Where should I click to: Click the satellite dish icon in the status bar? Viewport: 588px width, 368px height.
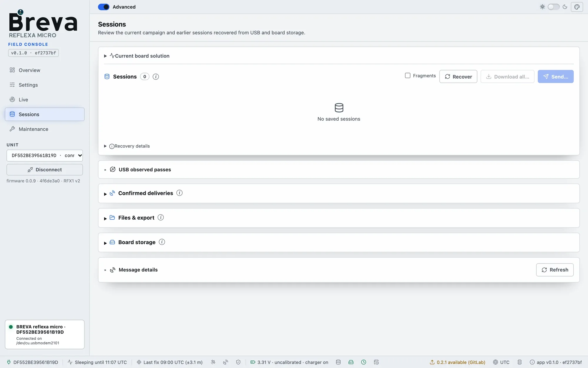[225, 362]
